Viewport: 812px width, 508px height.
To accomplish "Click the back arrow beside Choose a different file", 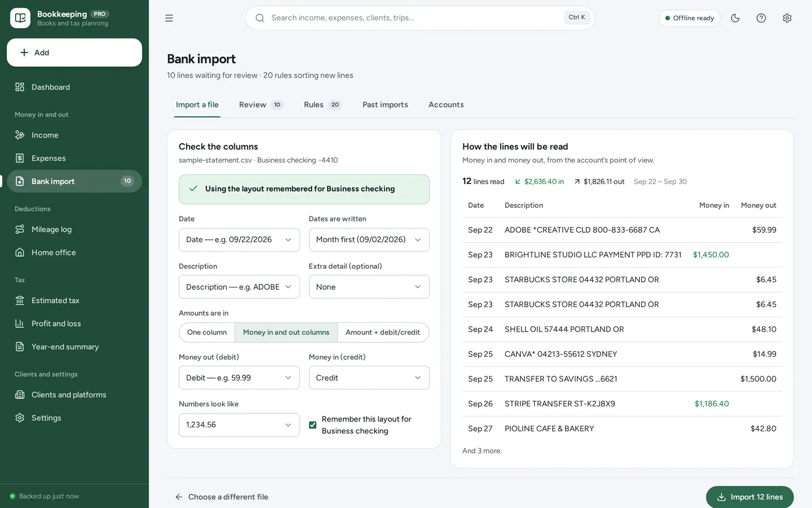I will [x=179, y=497].
